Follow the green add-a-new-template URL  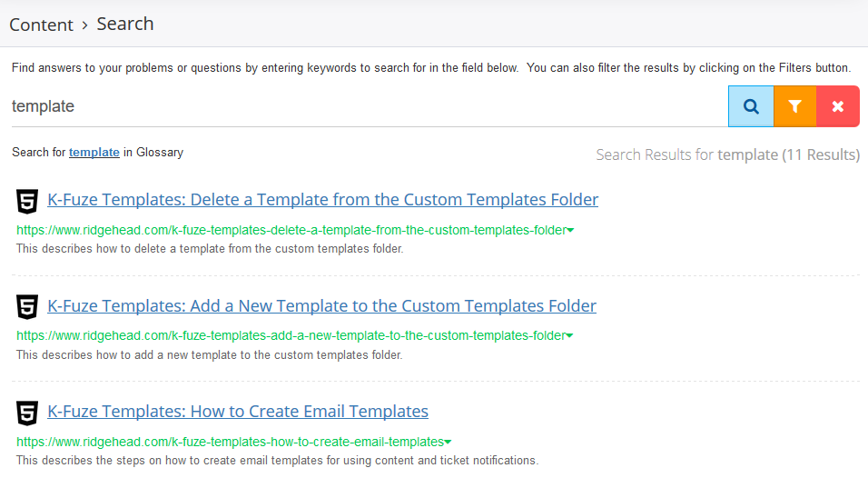coord(291,335)
